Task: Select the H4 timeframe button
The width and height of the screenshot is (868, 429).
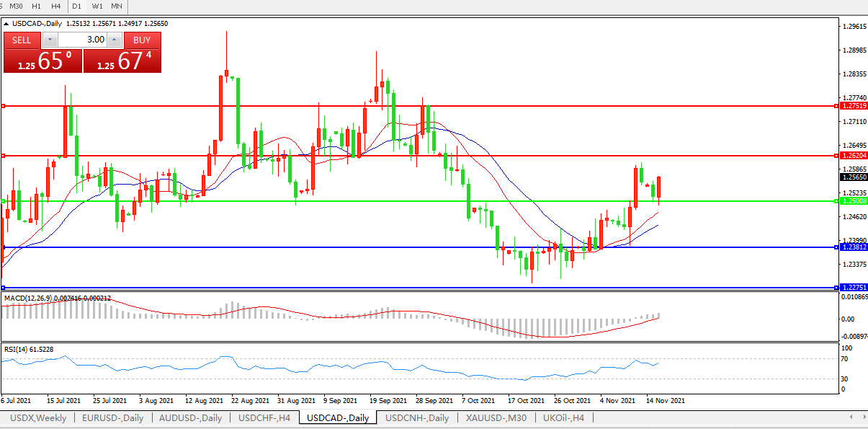Action: [x=55, y=6]
